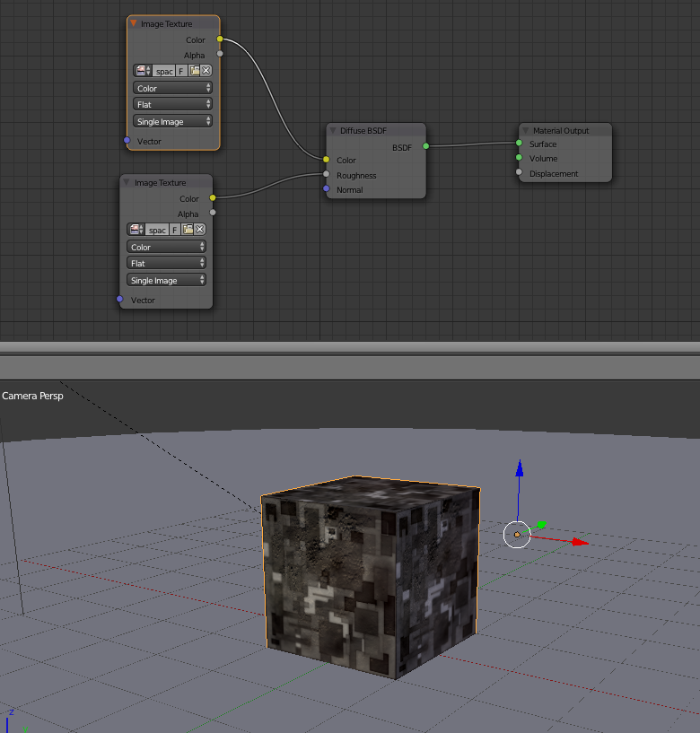The image size is (700, 733).
Task: Open Single Image dropdown in top Image Texture
Action: pyautogui.click(x=173, y=121)
